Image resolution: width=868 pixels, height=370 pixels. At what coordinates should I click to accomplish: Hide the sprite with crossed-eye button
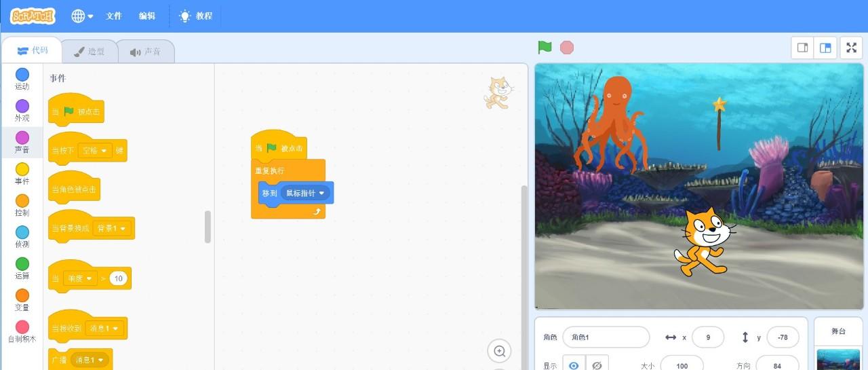coord(597,363)
